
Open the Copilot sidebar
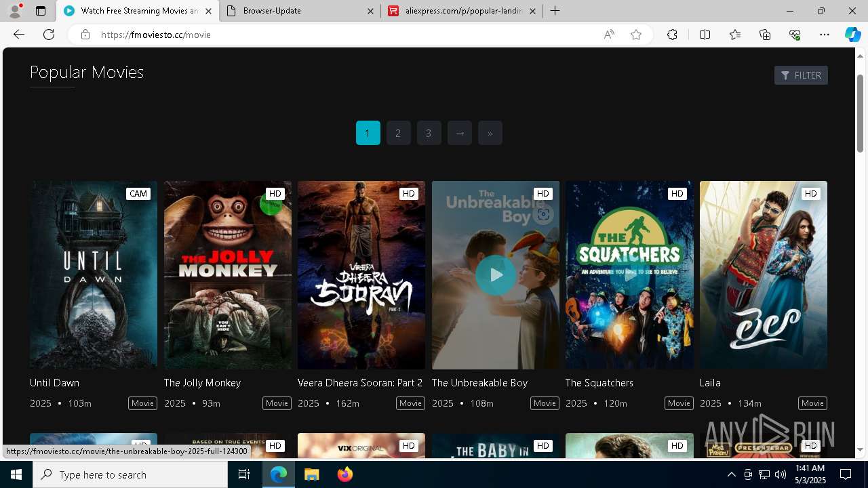tap(852, 35)
